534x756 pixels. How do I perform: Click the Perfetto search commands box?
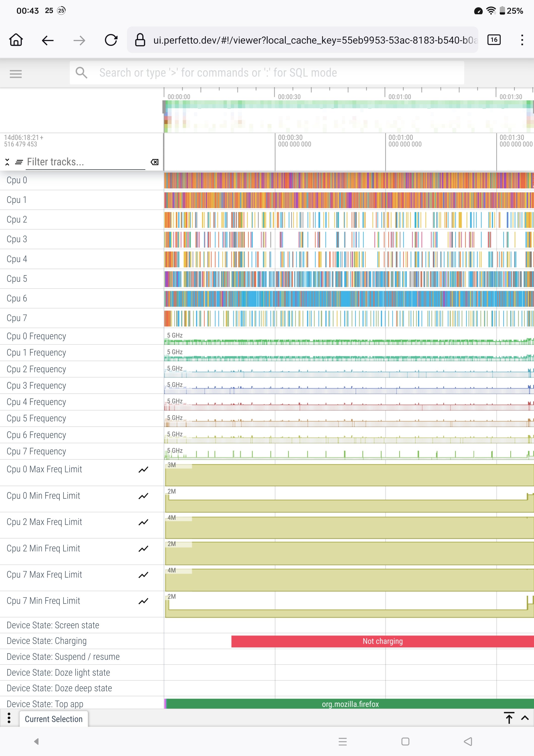(266, 73)
